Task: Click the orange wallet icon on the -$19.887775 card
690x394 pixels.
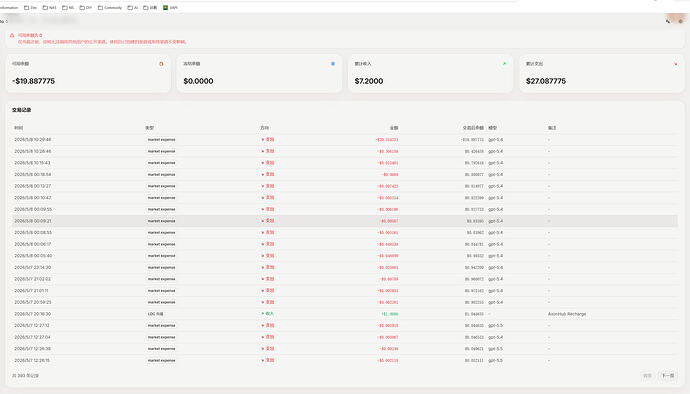Action: click(x=161, y=64)
